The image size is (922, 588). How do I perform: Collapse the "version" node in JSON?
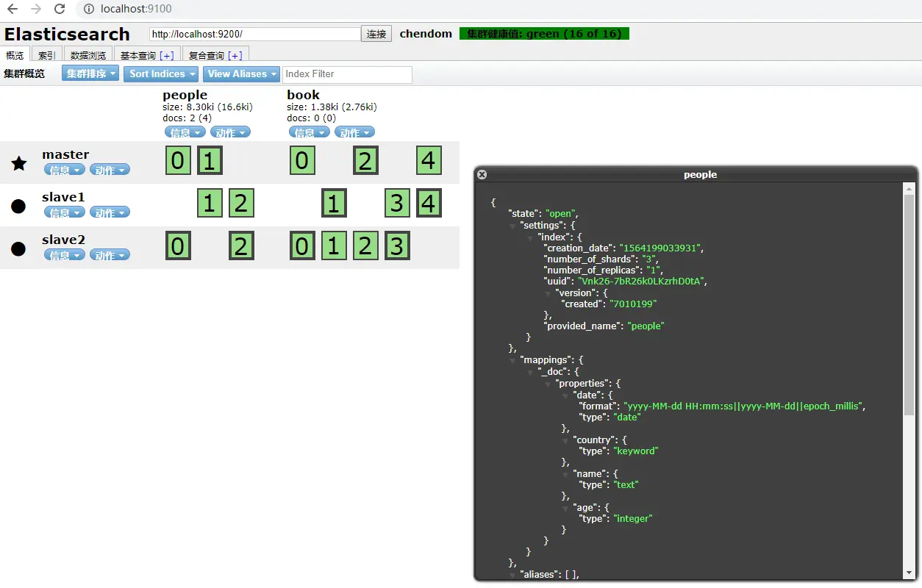548,293
